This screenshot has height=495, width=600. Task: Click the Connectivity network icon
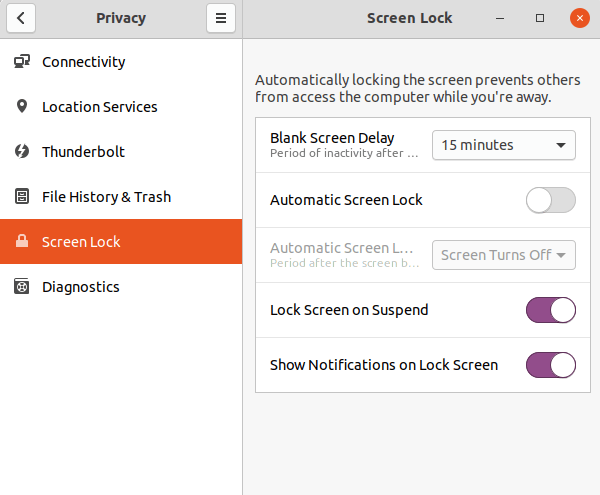(x=21, y=62)
